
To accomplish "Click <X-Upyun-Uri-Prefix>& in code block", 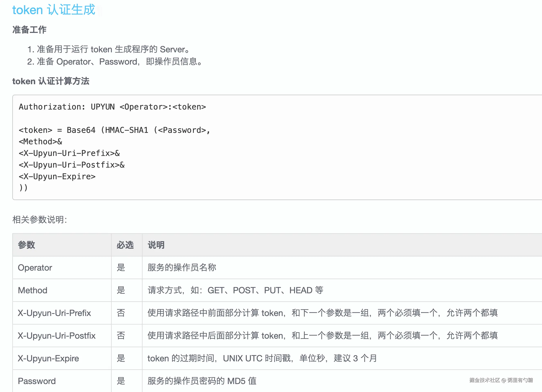I will pyautogui.click(x=69, y=153).
